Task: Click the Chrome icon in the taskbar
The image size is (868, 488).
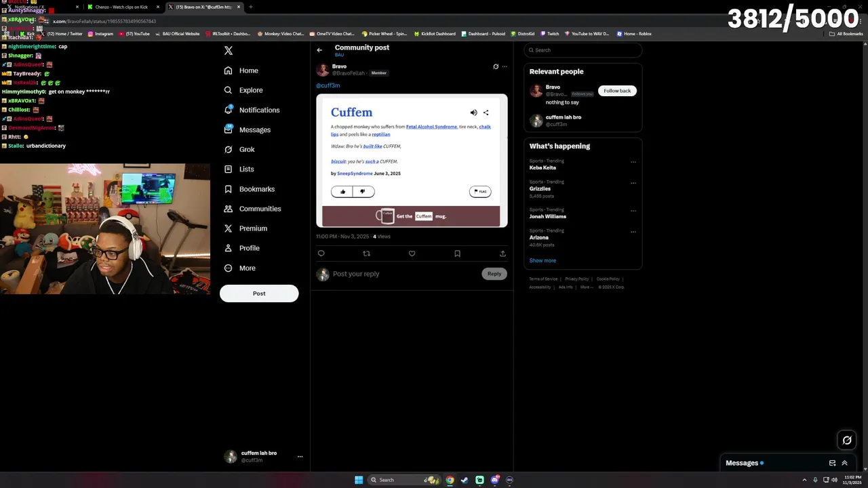Action: [x=450, y=480]
